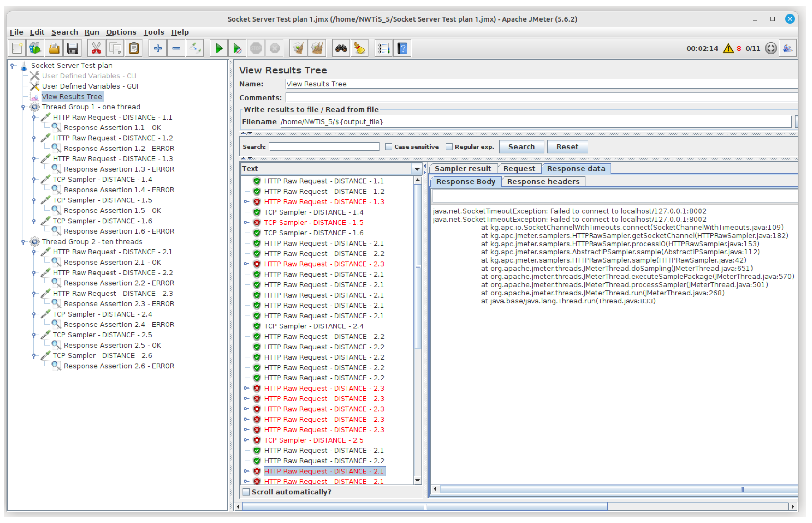
Task: Tick the Regular exp. checkbox
Action: click(x=449, y=147)
